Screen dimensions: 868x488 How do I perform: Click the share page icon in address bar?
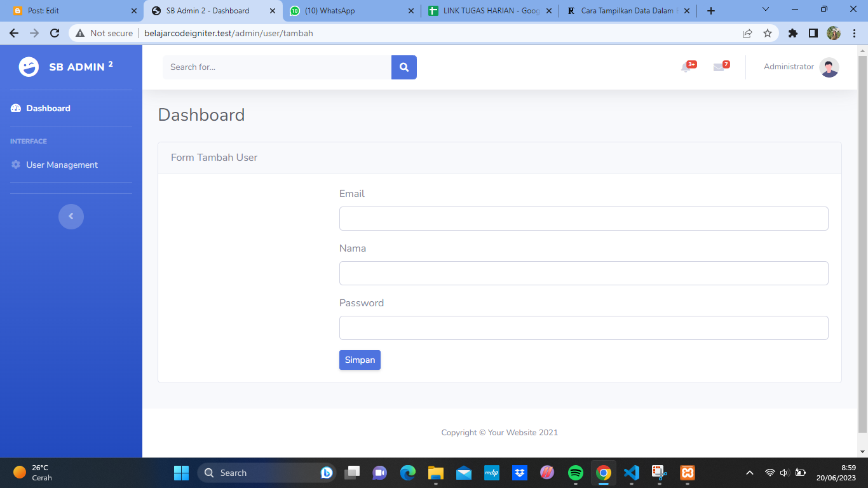pyautogui.click(x=747, y=33)
